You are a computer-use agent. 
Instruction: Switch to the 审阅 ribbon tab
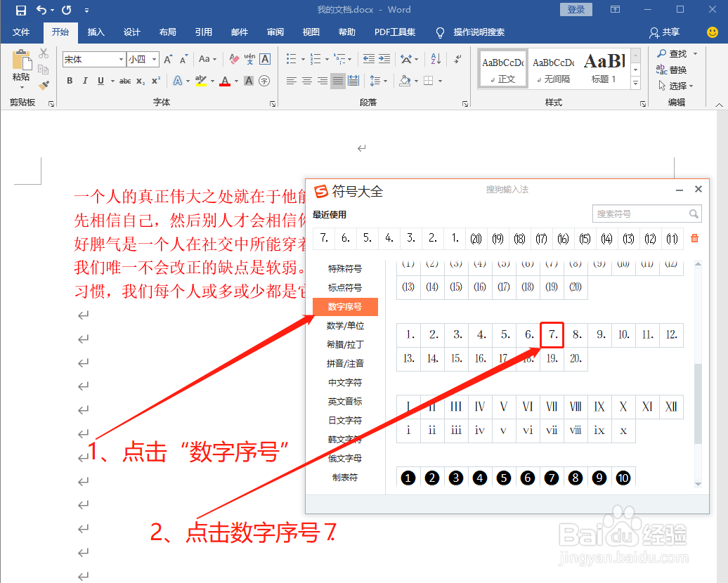(275, 32)
